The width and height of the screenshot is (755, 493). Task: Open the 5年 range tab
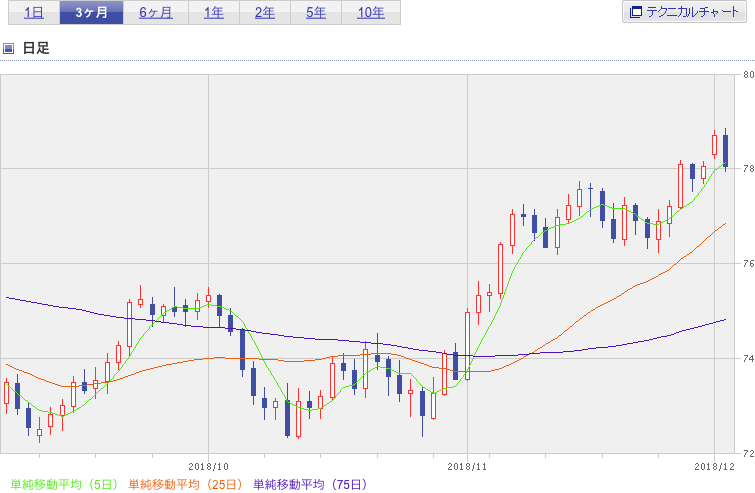point(316,13)
